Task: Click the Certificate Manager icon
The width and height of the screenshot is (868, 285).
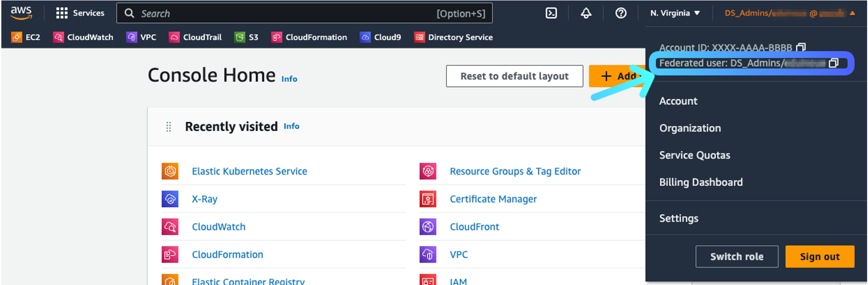Action: click(428, 199)
